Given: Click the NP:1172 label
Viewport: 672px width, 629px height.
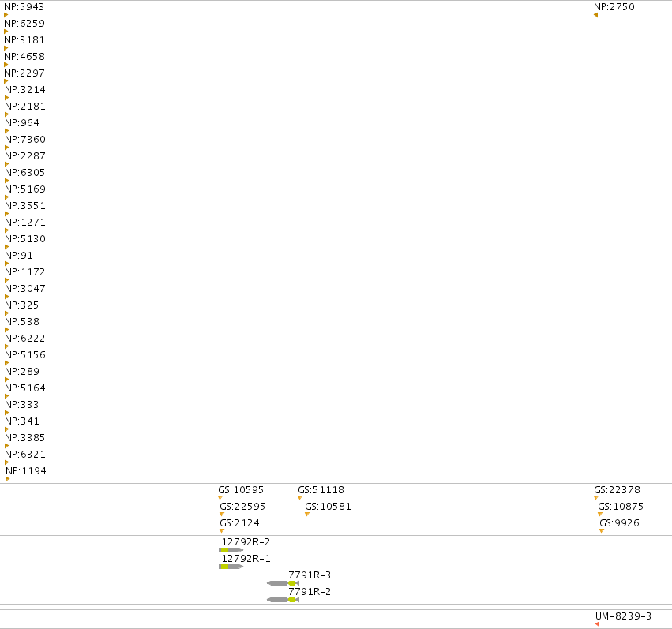Looking at the screenshot, I should coord(24,272).
